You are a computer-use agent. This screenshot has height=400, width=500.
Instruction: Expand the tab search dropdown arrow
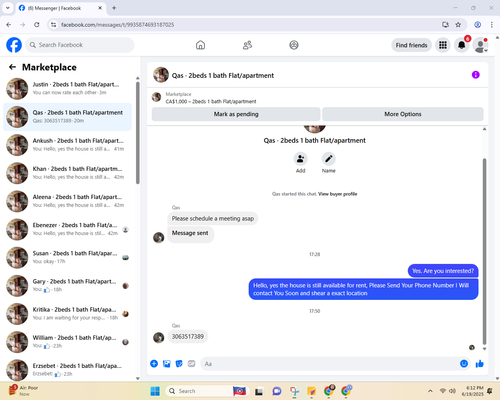[x=8, y=8]
